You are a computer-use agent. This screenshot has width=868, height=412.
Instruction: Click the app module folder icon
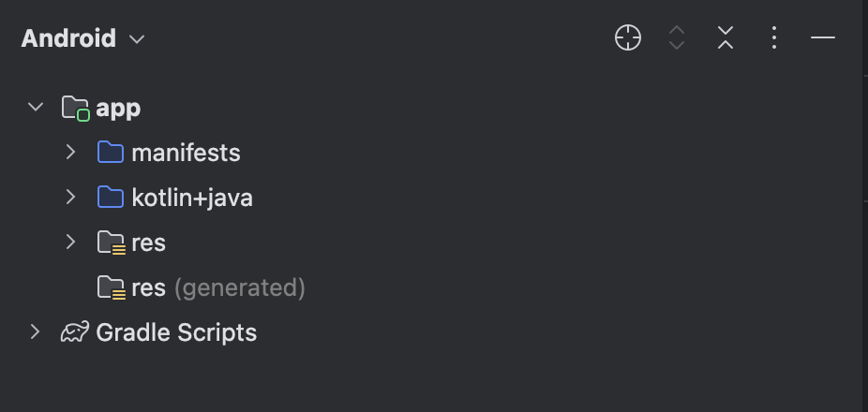pos(75,108)
